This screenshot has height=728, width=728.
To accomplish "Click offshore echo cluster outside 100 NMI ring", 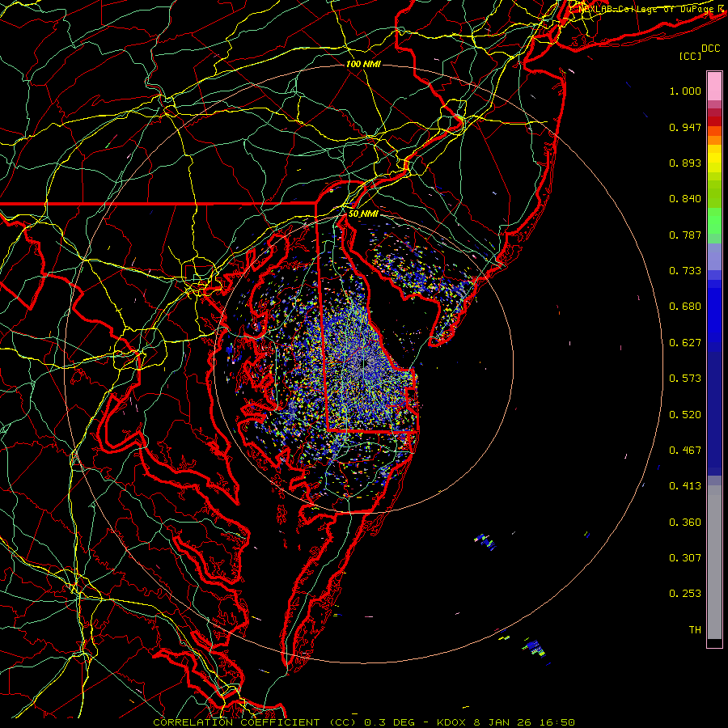I will [x=534, y=647].
